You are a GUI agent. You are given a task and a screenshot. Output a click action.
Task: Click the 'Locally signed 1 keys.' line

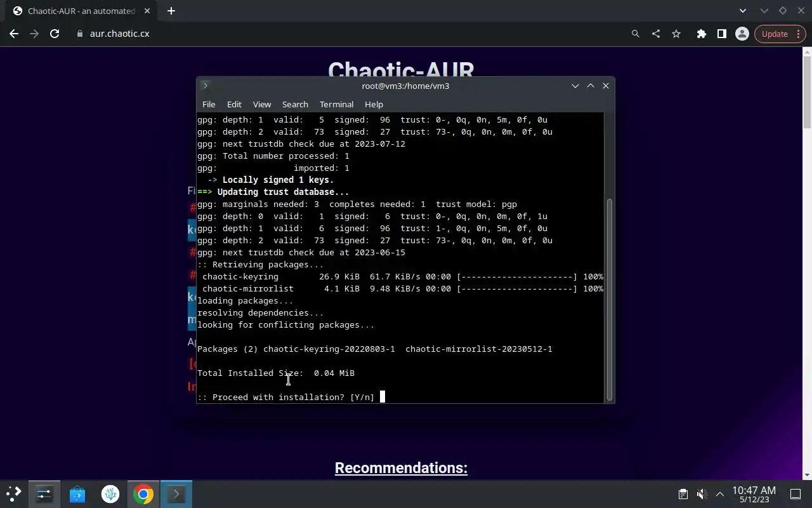tap(278, 180)
